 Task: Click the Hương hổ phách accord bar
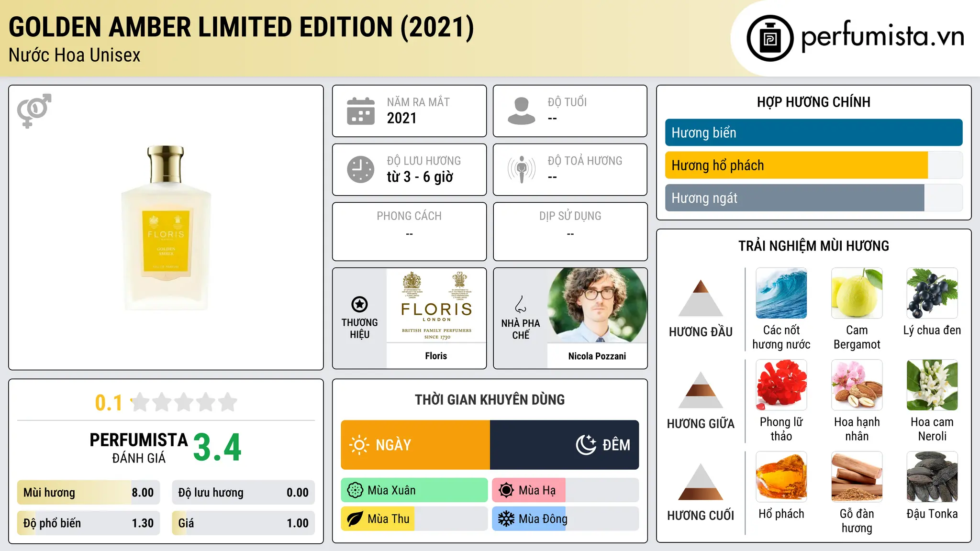click(814, 165)
